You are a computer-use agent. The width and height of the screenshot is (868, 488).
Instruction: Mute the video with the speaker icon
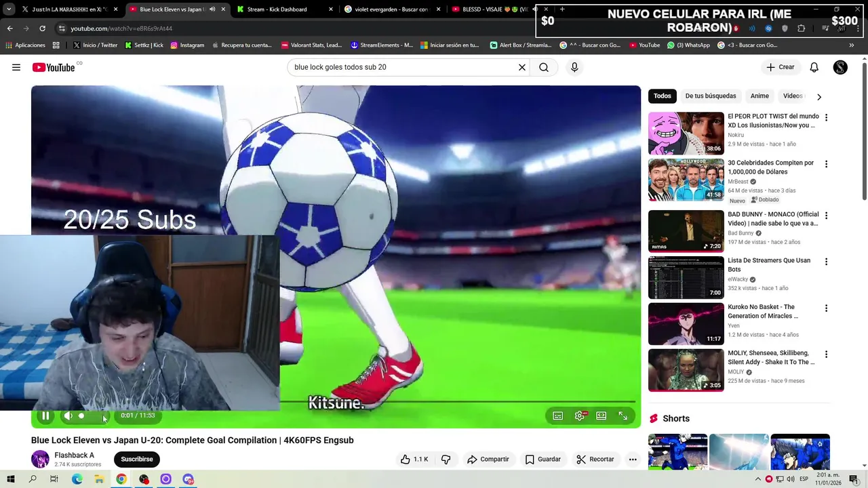click(x=68, y=415)
